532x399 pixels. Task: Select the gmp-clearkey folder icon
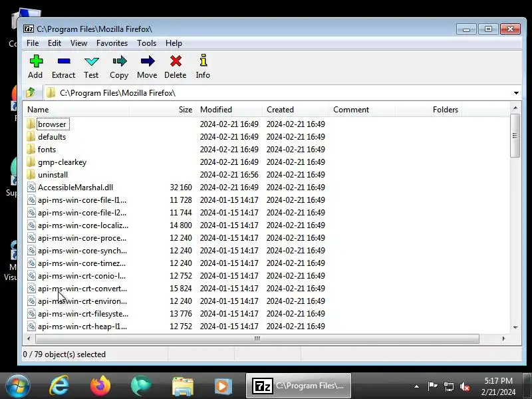(31, 162)
